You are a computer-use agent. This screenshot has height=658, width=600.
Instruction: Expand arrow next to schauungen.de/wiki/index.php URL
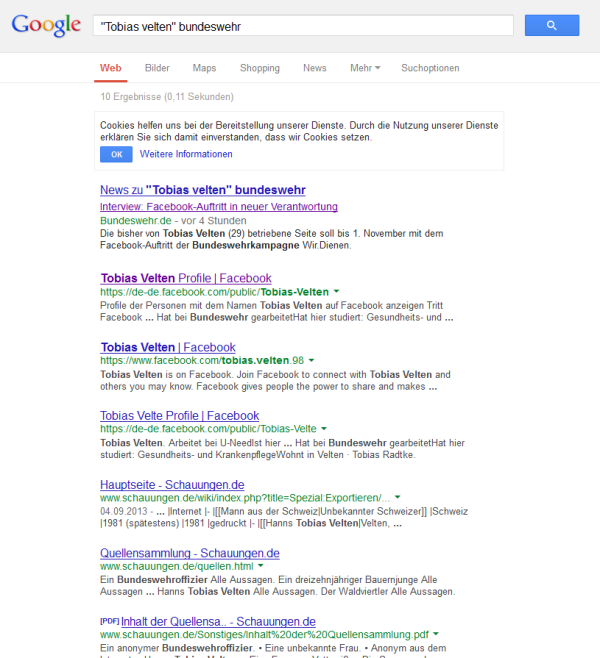coord(397,497)
